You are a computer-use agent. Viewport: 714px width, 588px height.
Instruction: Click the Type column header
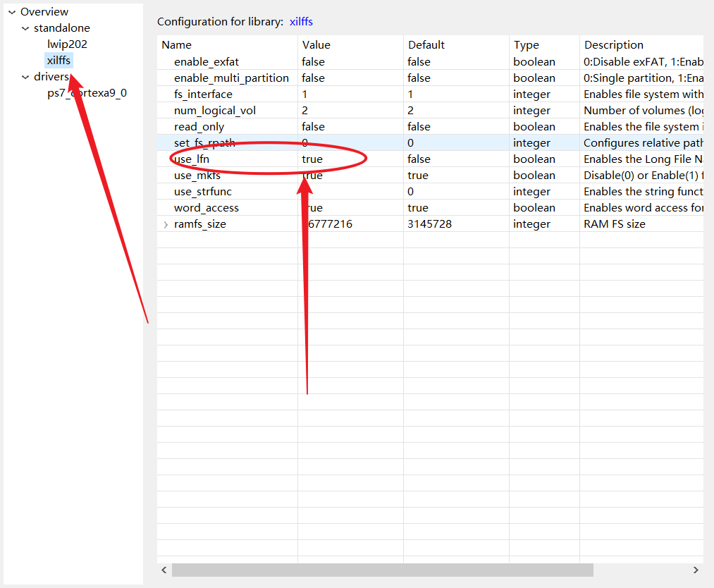coord(526,45)
